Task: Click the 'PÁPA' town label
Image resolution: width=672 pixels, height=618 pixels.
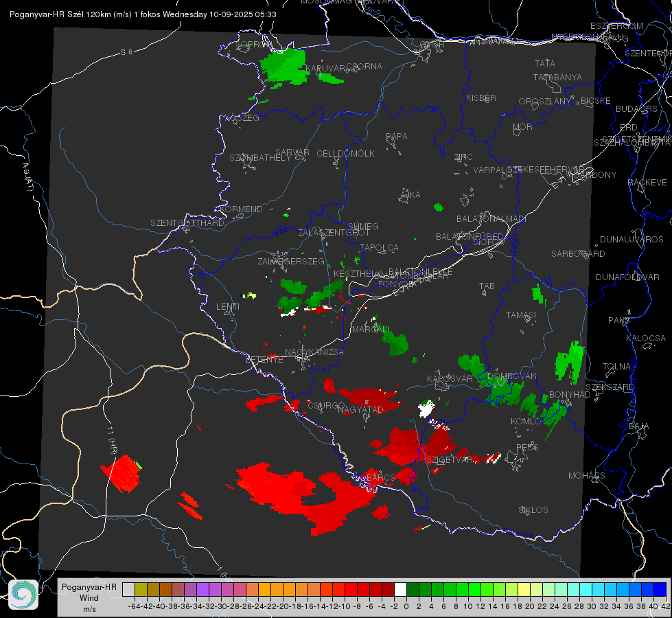Action: [x=397, y=137]
